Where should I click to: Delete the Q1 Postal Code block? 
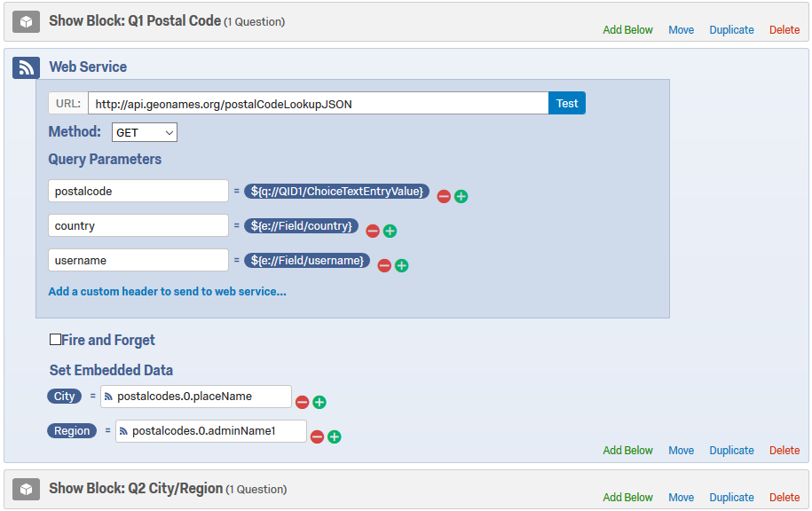784,30
